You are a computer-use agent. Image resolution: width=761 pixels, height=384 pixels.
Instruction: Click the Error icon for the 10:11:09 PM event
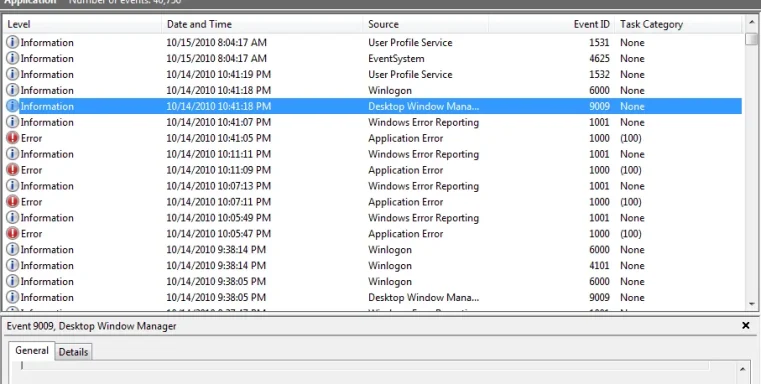point(13,170)
